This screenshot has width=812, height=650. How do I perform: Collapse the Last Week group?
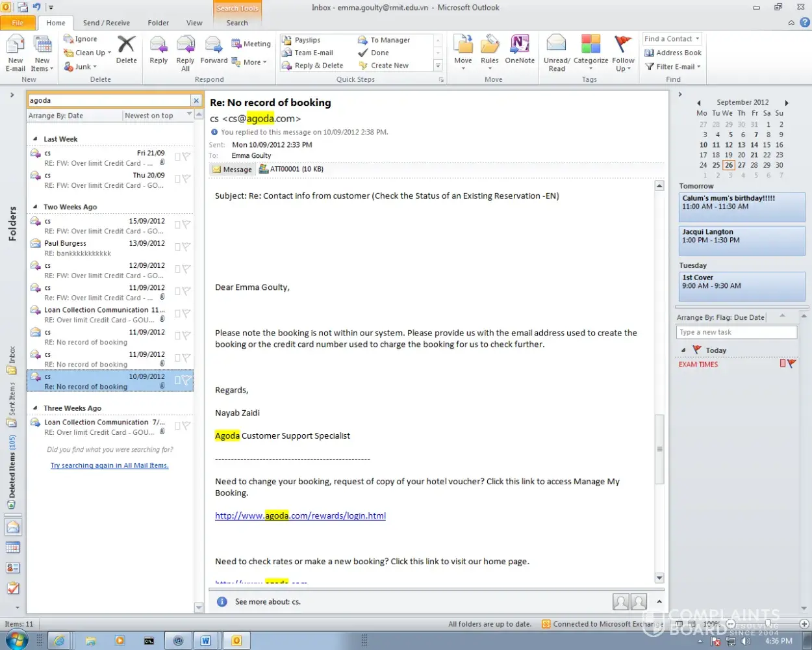[36, 139]
